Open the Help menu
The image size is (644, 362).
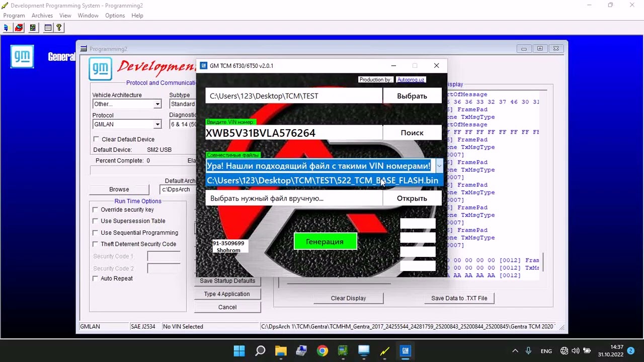[137, 16]
